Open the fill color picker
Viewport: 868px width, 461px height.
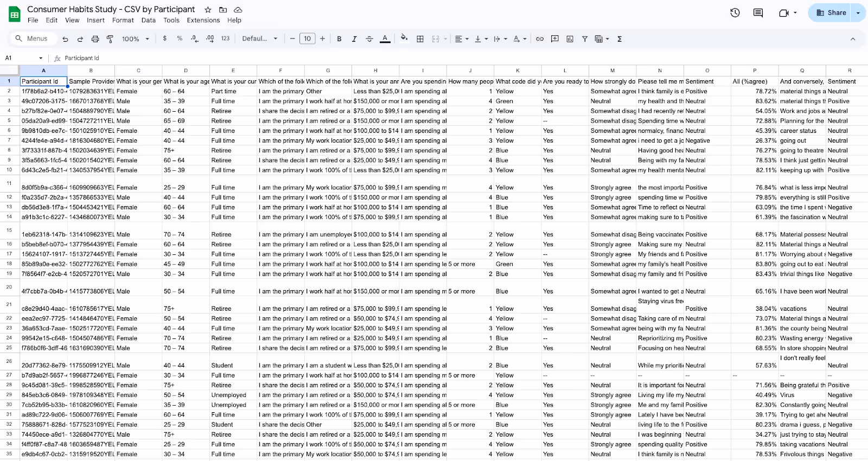pyautogui.click(x=404, y=39)
